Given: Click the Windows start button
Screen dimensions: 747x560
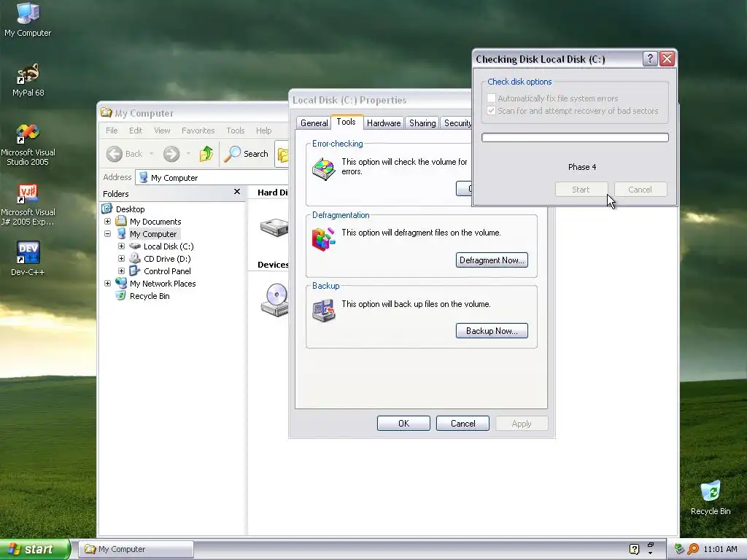Looking at the screenshot, I should (x=34, y=549).
